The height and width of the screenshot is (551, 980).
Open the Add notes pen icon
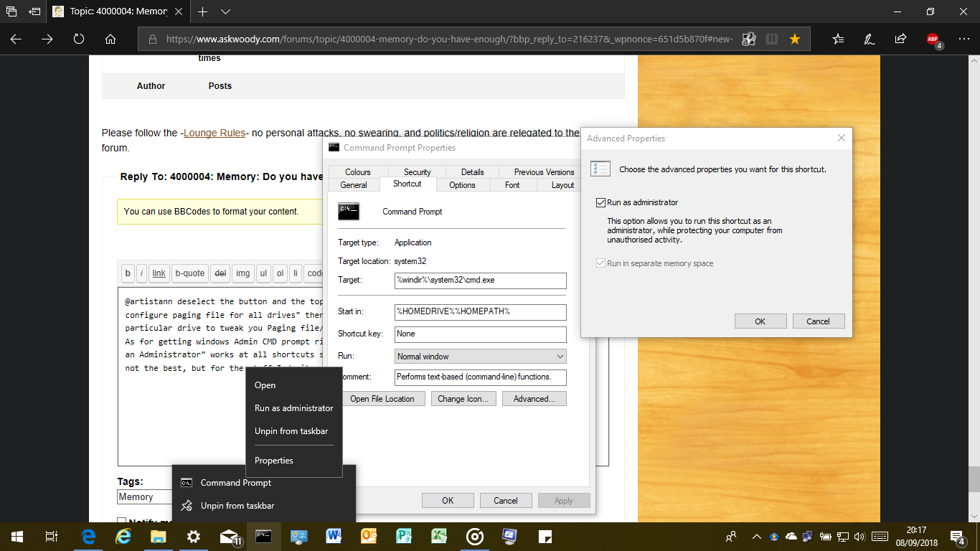[870, 39]
